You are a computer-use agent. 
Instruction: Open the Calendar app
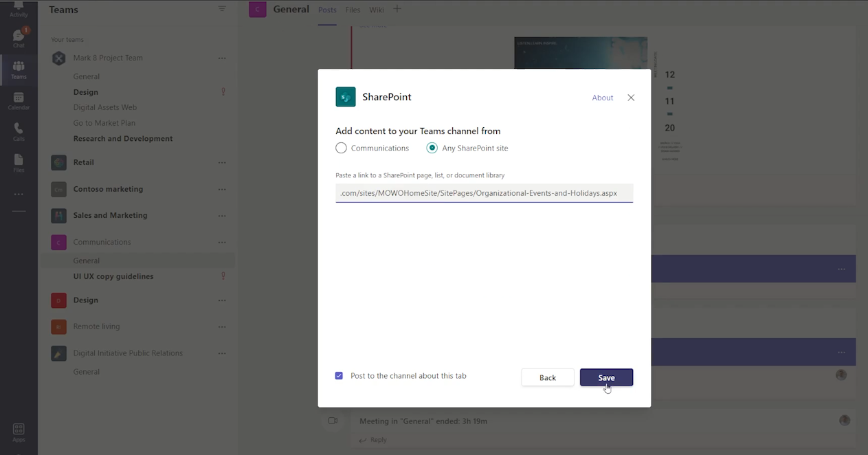pyautogui.click(x=19, y=101)
